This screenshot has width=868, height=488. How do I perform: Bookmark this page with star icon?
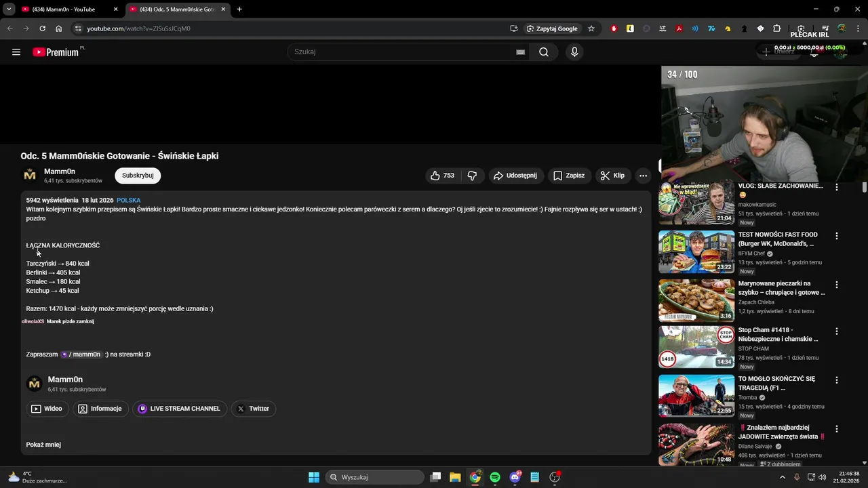[591, 28]
